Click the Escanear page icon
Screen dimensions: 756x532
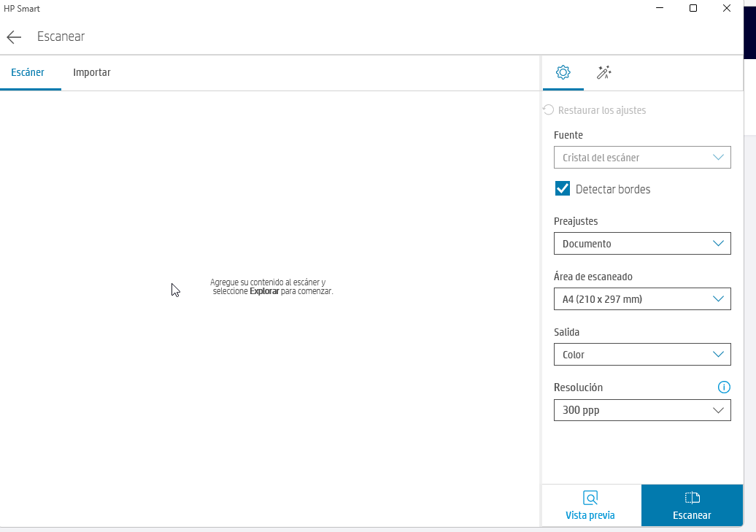692,498
